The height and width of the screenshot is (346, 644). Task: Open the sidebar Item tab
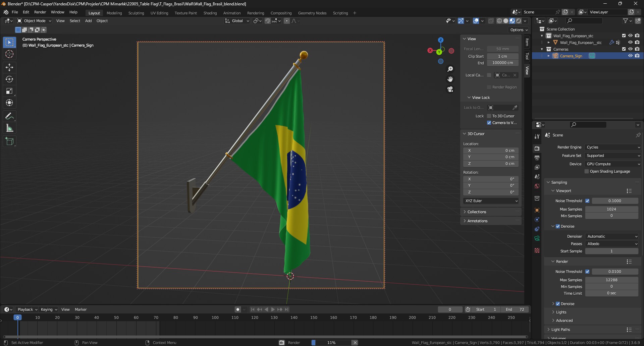(527, 42)
